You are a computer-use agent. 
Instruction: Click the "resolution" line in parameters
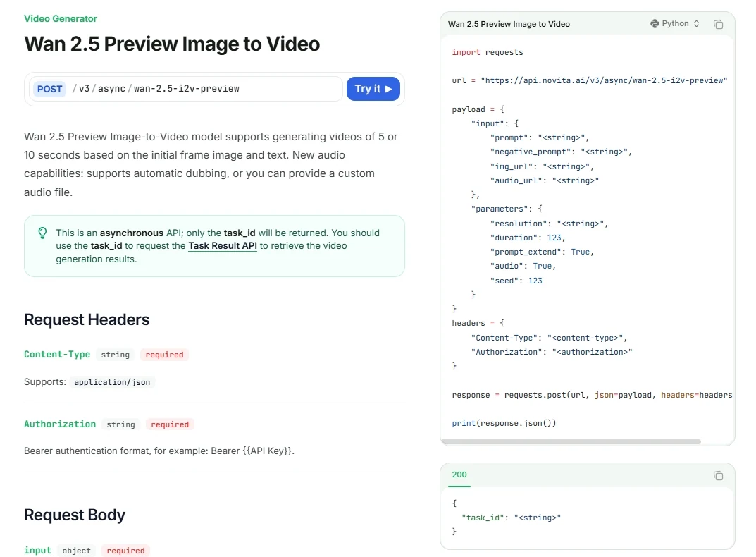[549, 224]
